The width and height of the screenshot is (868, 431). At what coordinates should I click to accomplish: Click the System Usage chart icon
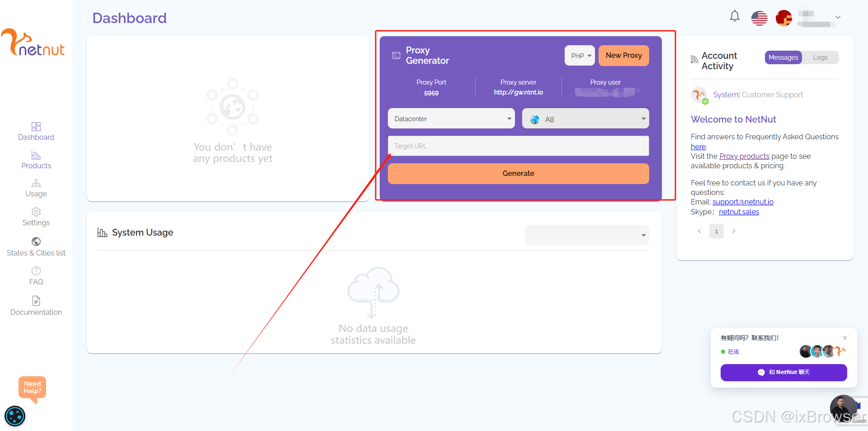click(102, 232)
